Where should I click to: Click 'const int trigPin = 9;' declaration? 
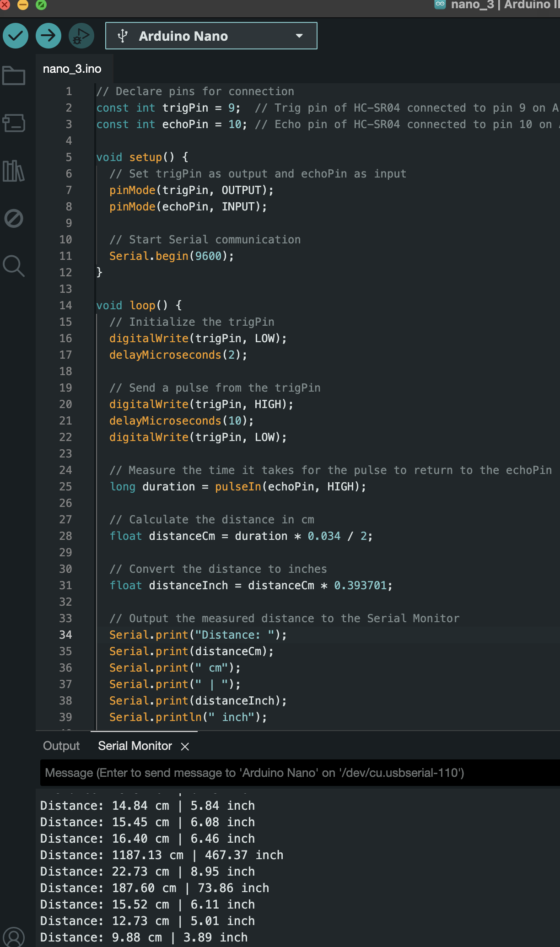tap(168, 108)
